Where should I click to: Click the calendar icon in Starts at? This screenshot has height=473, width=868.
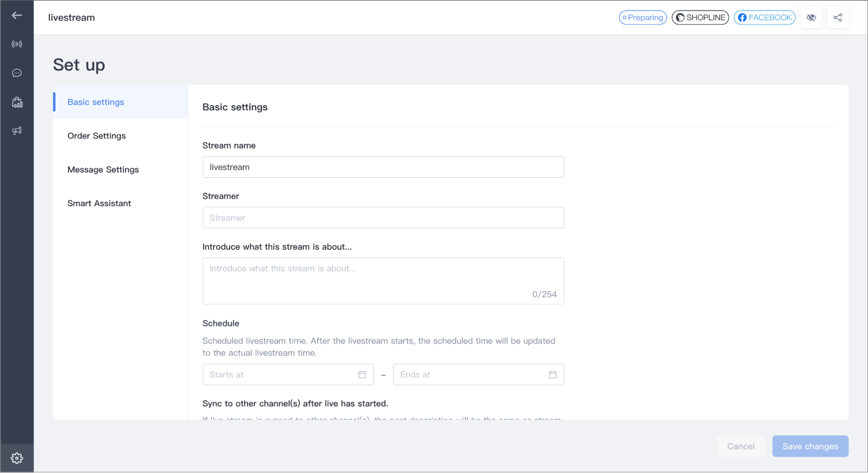(362, 375)
